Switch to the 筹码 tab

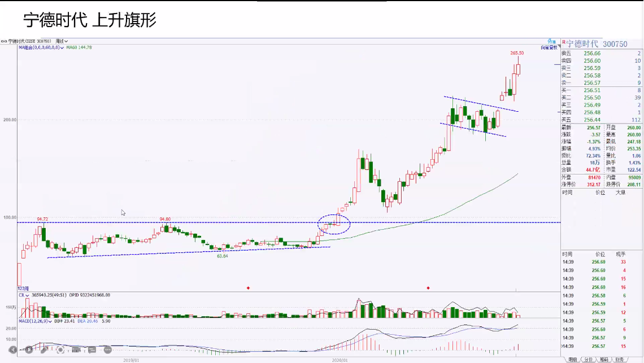[604, 360]
